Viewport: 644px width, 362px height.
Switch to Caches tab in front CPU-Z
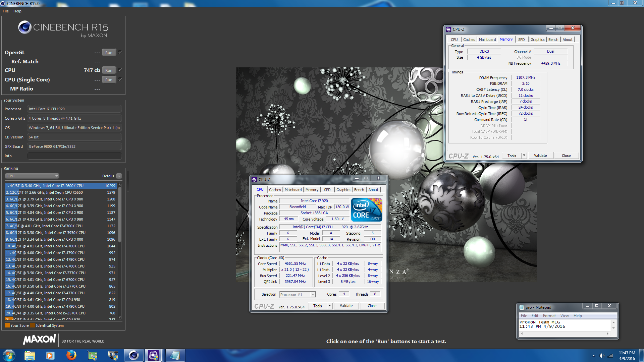coord(275,189)
